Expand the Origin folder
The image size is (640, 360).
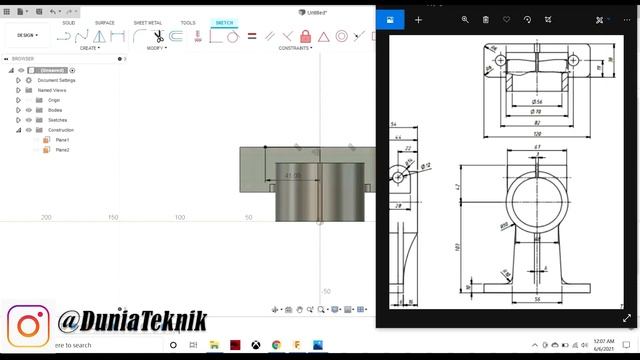coord(18,100)
